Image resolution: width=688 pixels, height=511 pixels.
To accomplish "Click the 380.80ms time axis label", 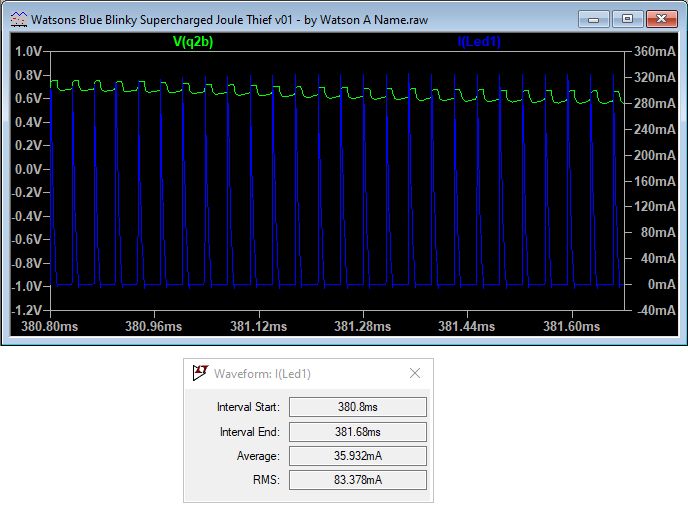I will tap(50, 326).
